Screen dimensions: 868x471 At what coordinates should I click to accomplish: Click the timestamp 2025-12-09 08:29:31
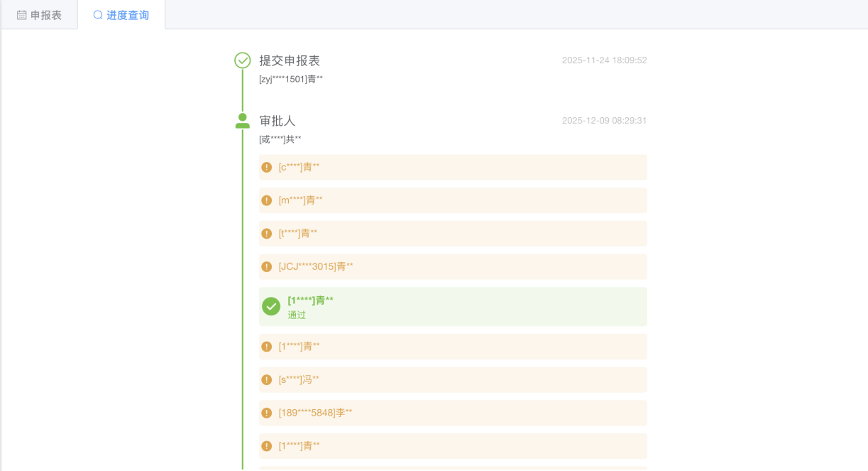click(604, 121)
